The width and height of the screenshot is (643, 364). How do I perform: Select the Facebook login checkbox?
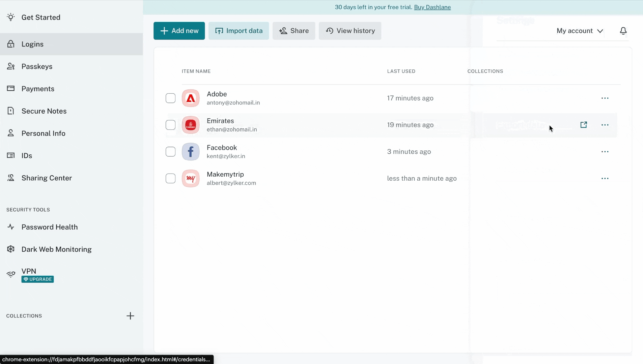pos(170,152)
